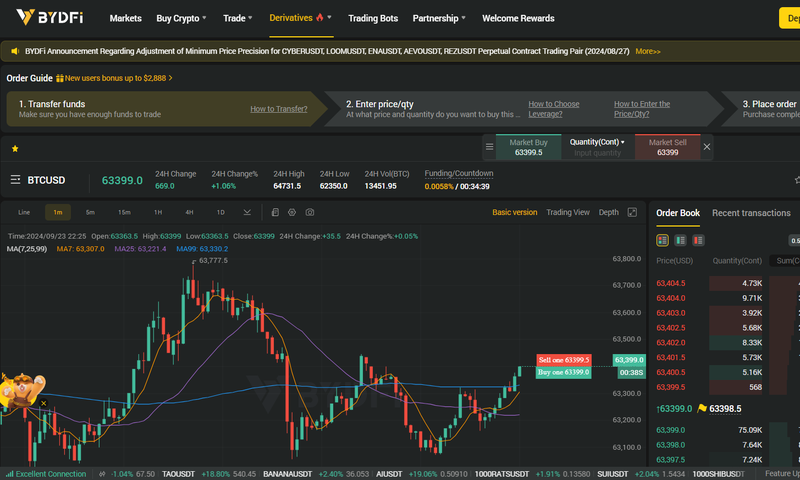
Task: Open chart indicators icon
Action: click(x=275, y=212)
